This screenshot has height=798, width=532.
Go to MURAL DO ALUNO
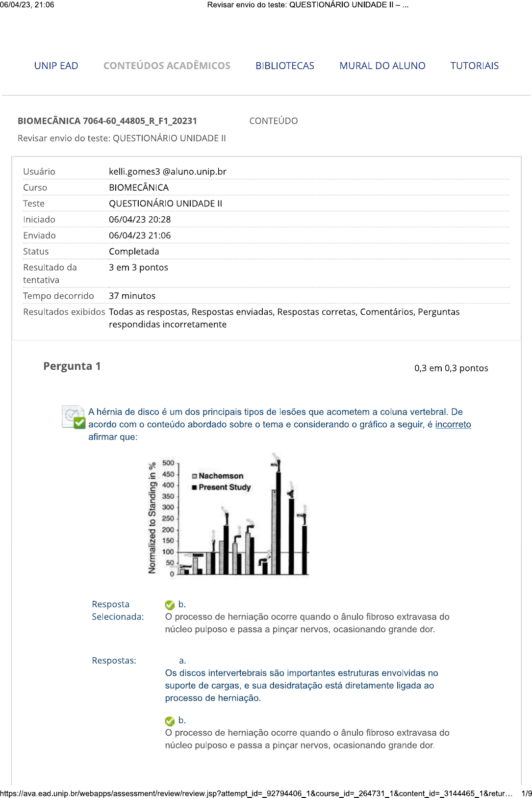tap(382, 66)
